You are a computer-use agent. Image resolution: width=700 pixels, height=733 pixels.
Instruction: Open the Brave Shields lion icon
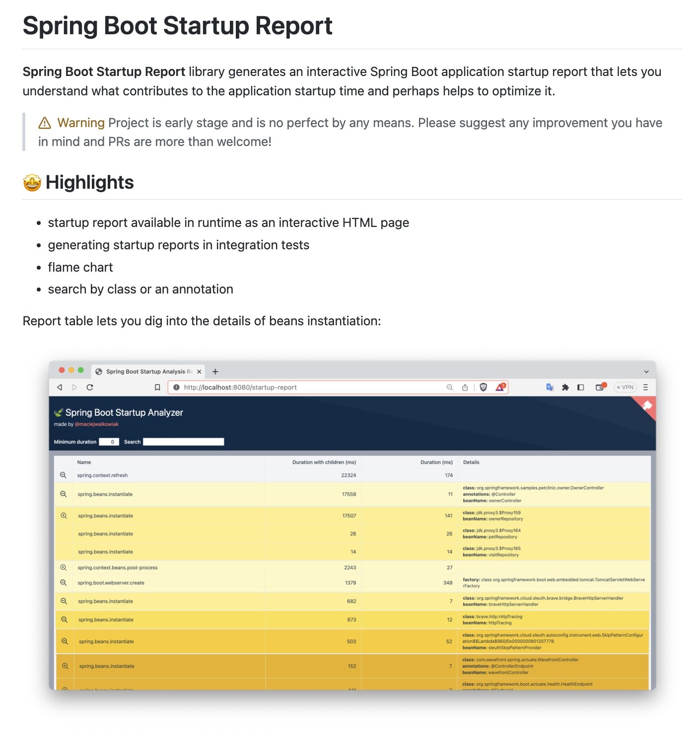(484, 387)
